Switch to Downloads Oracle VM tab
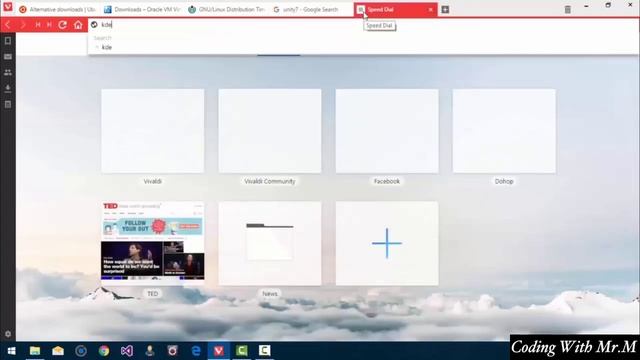The height and width of the screenshot is (360, 640). pyautogui.click(x=141, y=9)
